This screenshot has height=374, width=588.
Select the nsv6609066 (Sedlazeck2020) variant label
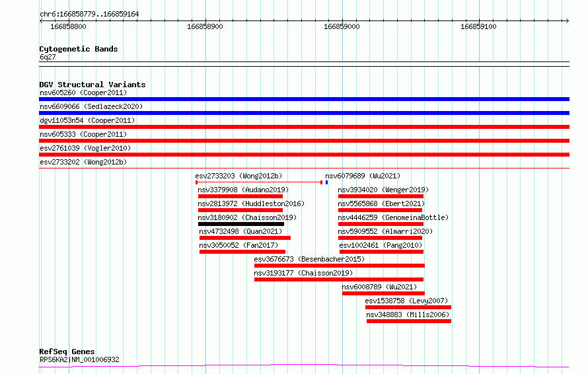pyautogui.click(x=91, y=106)
